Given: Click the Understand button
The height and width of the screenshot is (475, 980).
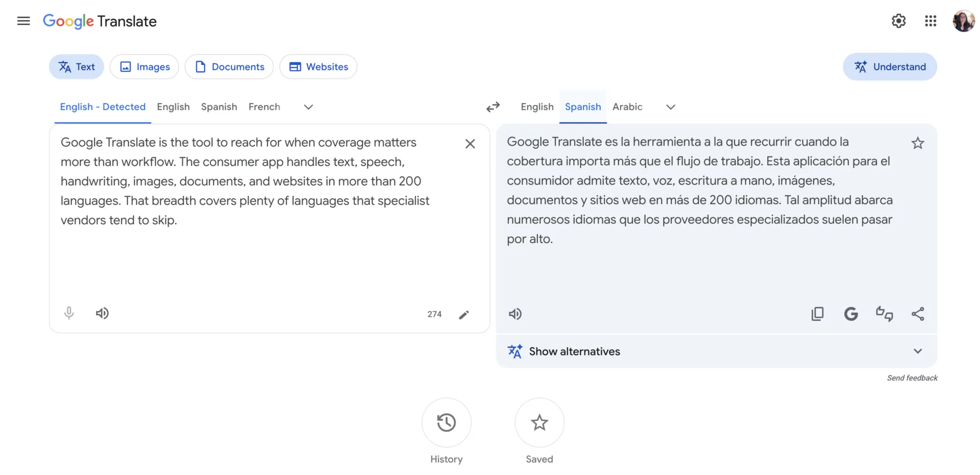Looking at the screenshot, I should 890,67.
